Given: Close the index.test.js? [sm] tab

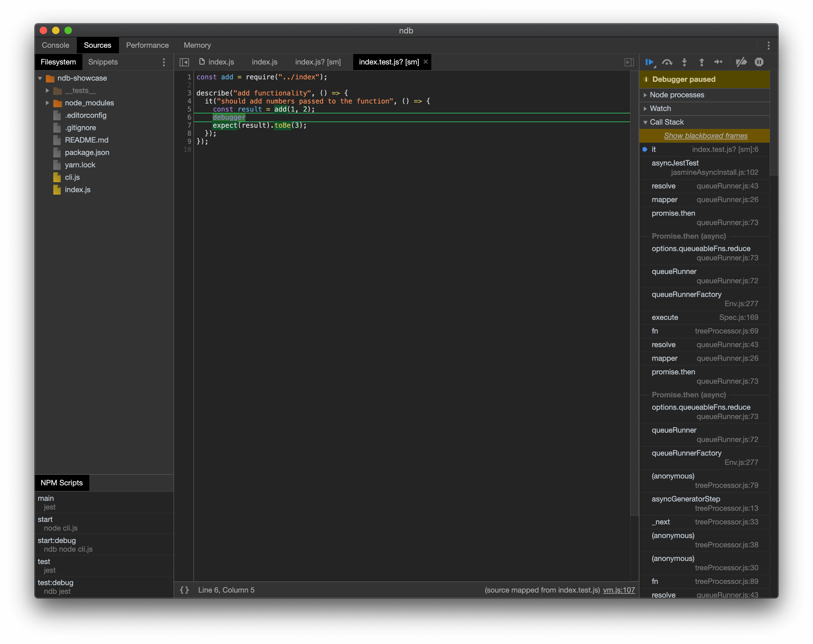Looking at the screenshot, I should click(425, 62).
